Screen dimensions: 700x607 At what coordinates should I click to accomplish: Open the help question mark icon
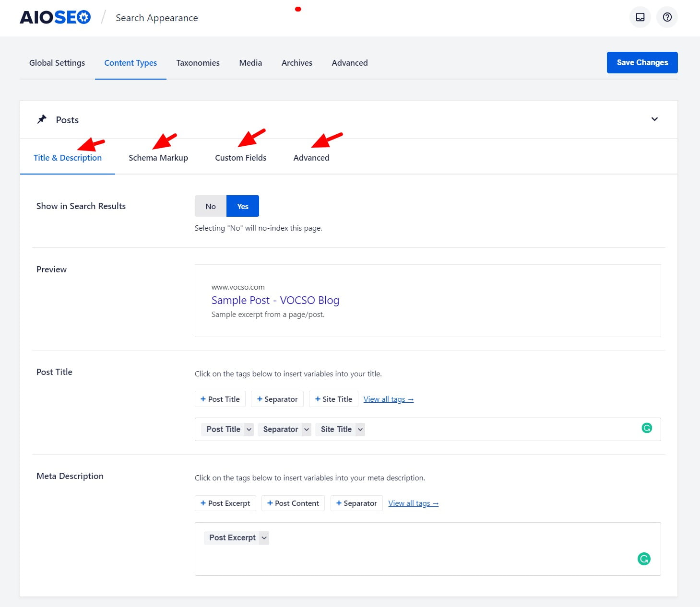(x=667, y=17)
